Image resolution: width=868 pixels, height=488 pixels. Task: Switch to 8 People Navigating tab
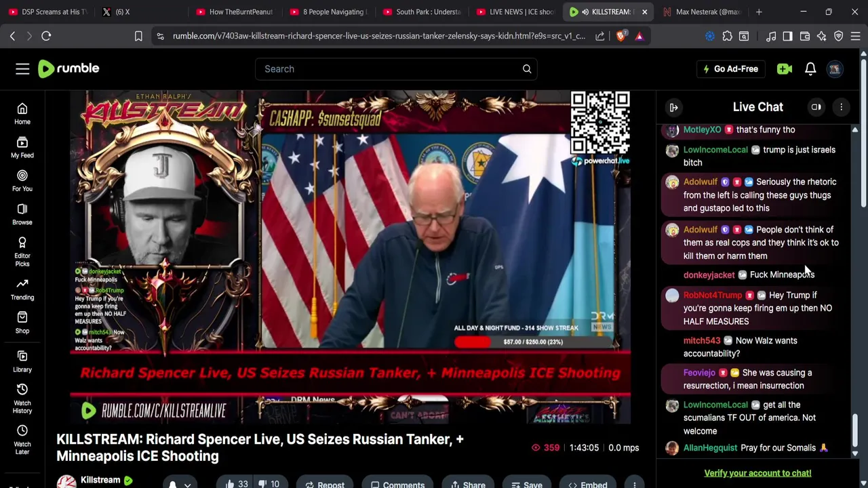(328, 12)
